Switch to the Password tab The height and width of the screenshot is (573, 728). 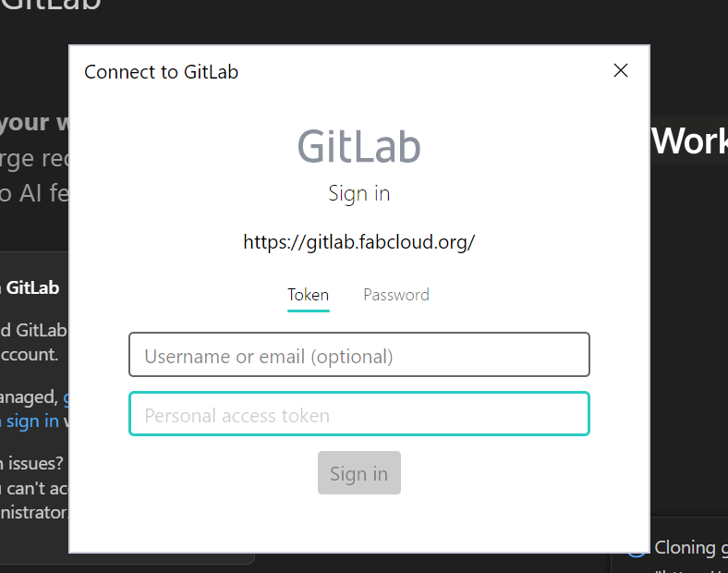point(396,295)
